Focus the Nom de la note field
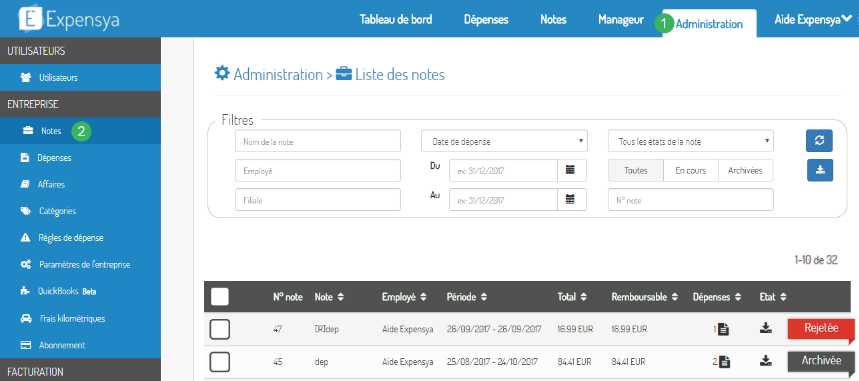The height and width of the screenshot is (381, 859). 318,141
